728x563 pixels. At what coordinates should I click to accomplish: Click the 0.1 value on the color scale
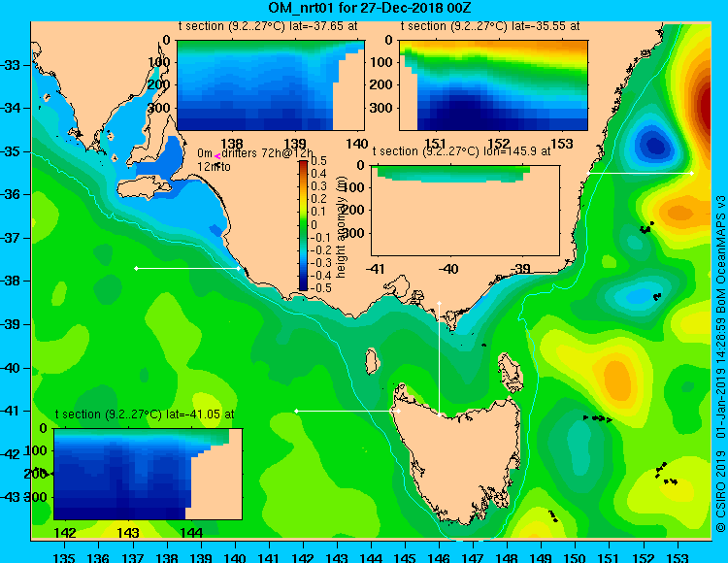tap(319, 212)
